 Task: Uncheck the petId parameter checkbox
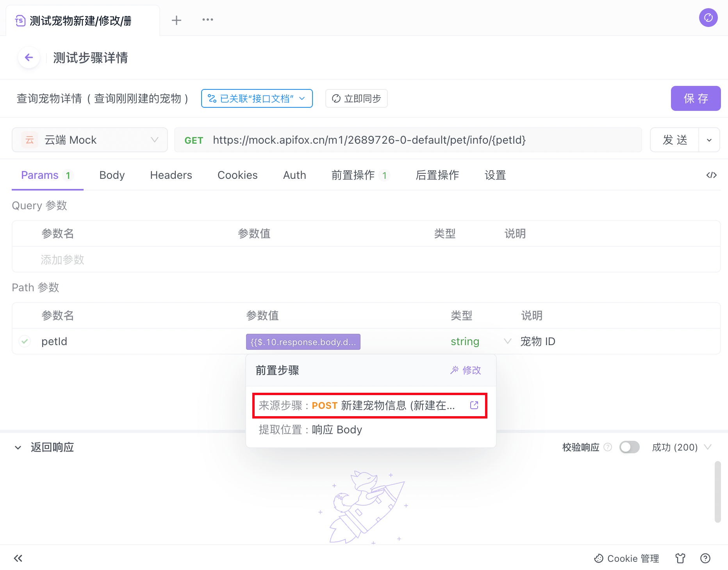coord(25,341)
